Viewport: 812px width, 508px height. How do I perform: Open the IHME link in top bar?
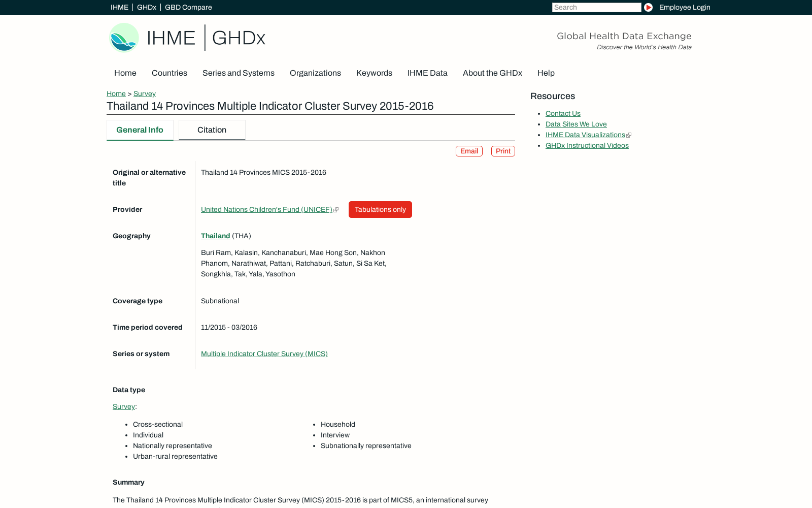pos(119,7)
